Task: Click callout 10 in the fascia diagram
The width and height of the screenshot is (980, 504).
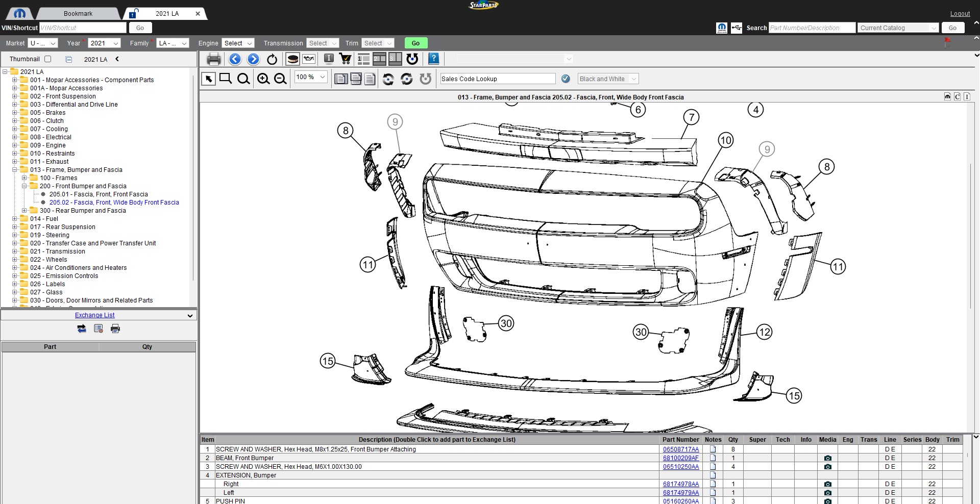Action: [x=725, y=140]
